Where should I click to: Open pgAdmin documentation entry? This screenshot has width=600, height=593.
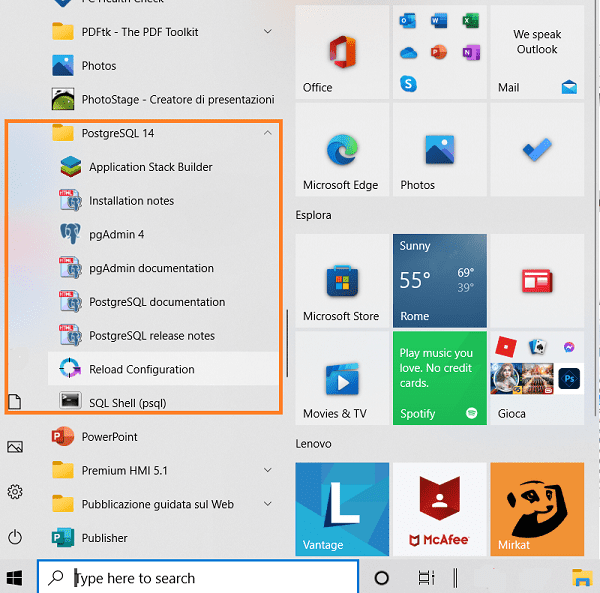coord(163,268)
